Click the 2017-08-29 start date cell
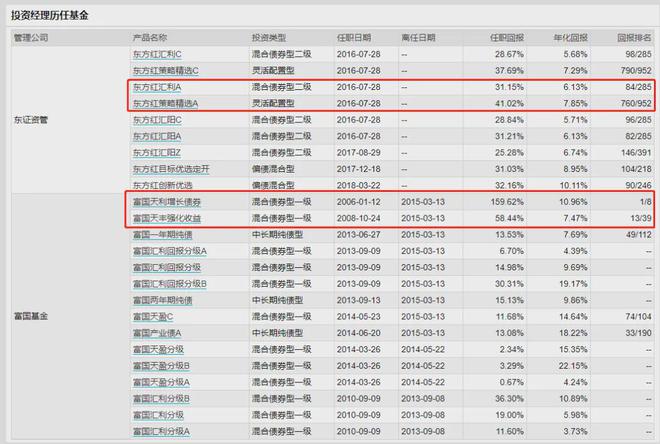Screen dimensions: 660x444 point(359,153)
